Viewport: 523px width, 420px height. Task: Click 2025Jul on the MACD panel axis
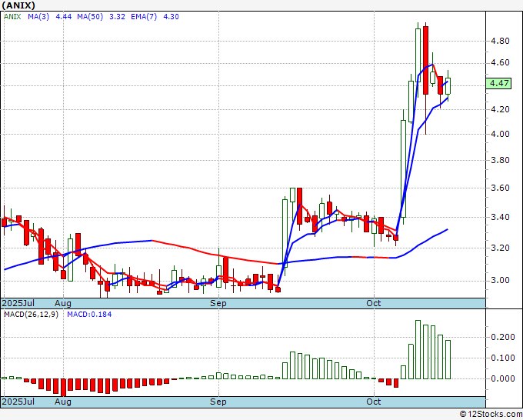click(18, 402)
